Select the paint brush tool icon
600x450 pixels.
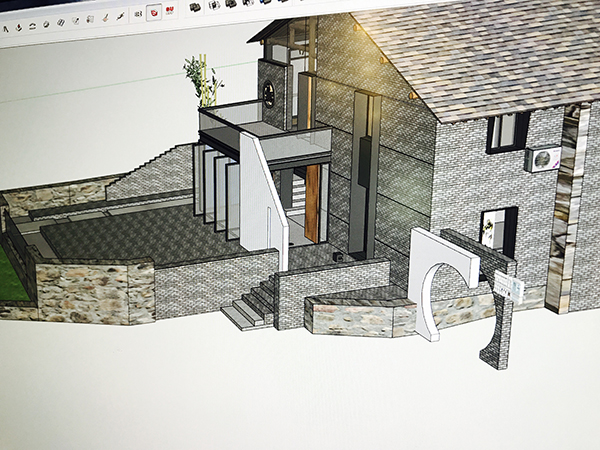[105, 18]
